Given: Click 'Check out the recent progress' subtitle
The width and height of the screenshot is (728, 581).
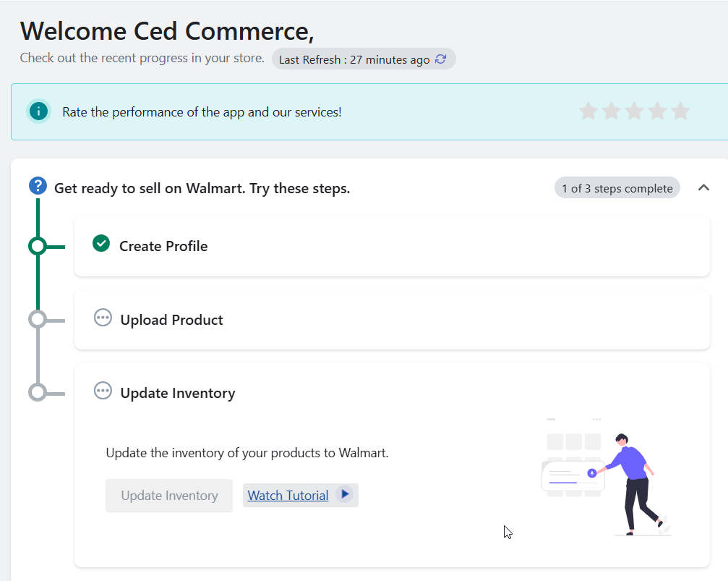Looking at the screenshot, I should (142, 58).
